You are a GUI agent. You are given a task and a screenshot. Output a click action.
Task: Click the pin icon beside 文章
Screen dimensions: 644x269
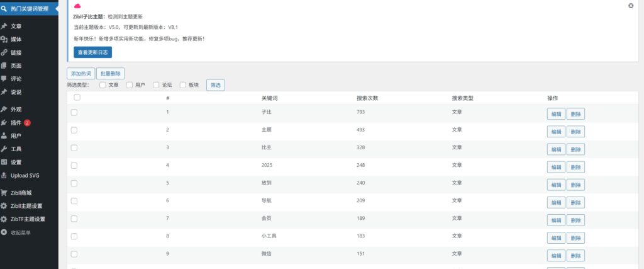4,26
